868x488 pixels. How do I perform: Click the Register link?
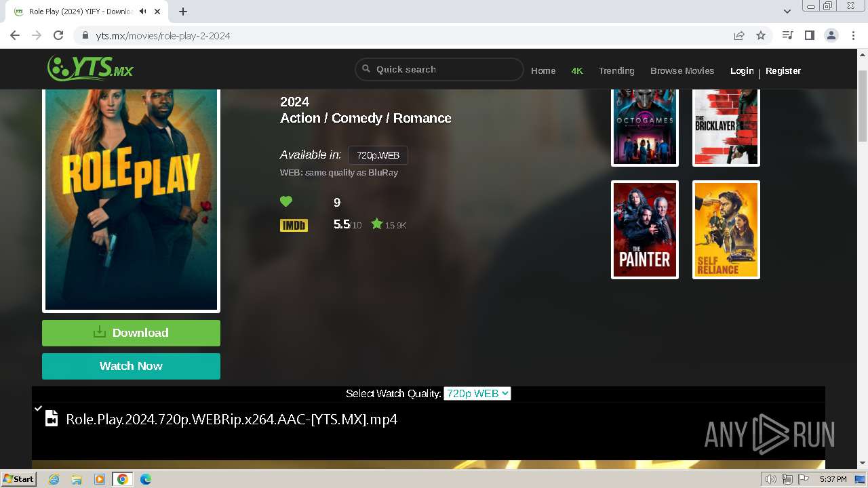pyautogui.click(x=783, y=70)
